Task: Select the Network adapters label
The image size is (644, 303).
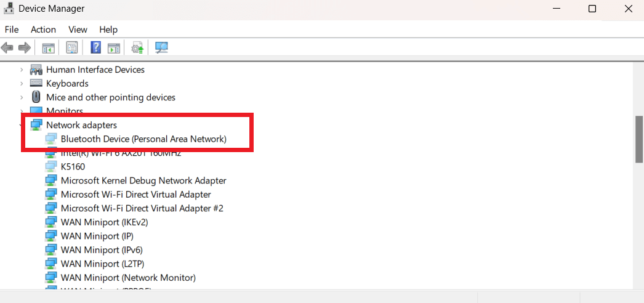Action: (x=81, y=125)
